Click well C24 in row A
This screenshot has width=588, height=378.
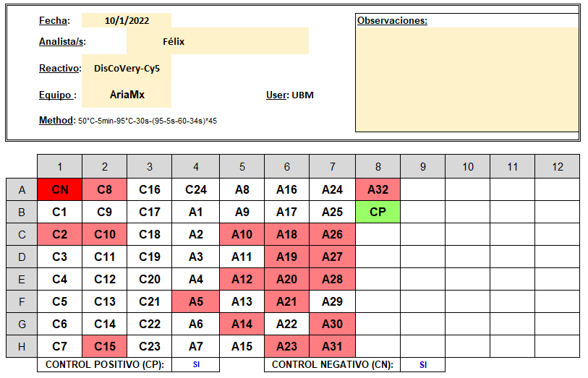(196, 189)
